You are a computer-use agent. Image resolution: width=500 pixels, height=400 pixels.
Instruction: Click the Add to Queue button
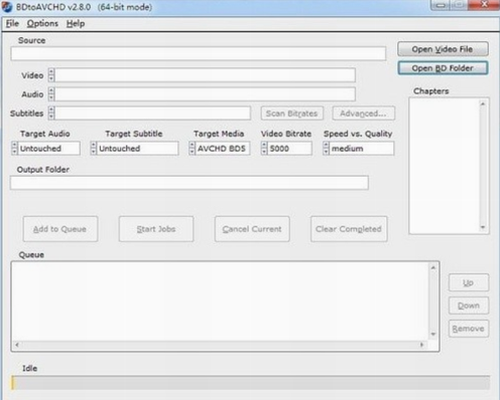tap(60, 229)
